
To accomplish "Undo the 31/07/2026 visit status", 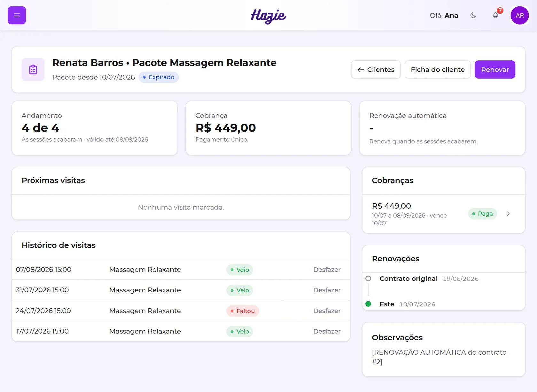I will click(327, 290).
